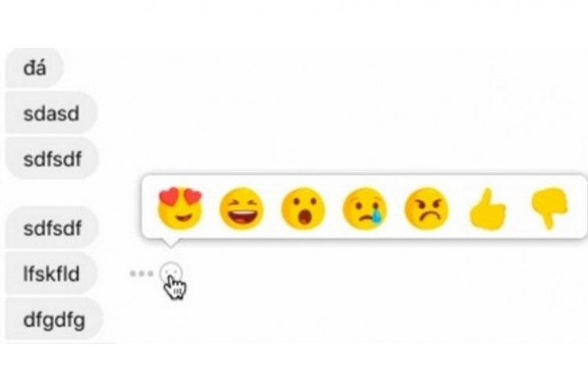Select the surprised wow emoji reaction

point(303,209)
